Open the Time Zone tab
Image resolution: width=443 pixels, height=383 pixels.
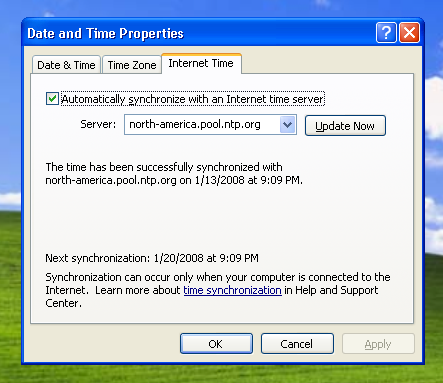(132, 65)
